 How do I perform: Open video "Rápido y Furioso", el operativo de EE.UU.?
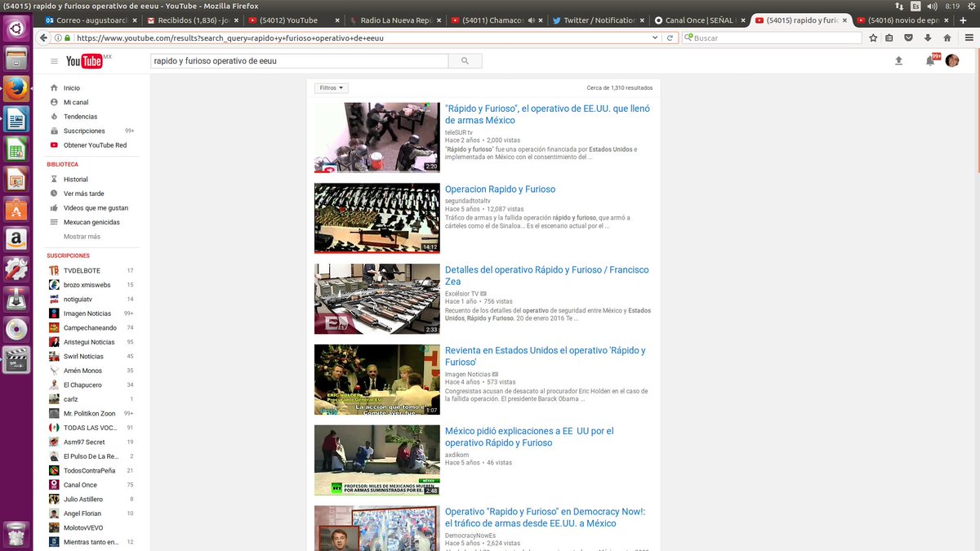(x=547, y=114)
